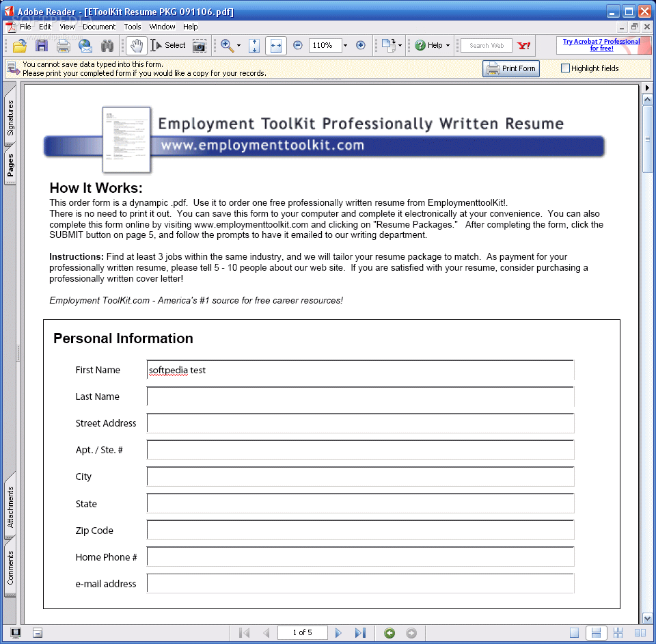Go to the first page

click(245, 632)
